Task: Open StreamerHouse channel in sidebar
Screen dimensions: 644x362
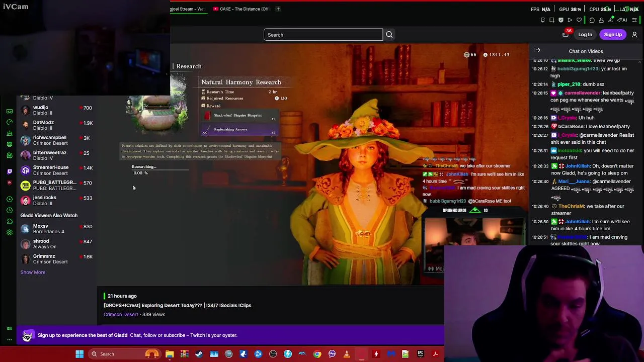Action: [56, 170]
